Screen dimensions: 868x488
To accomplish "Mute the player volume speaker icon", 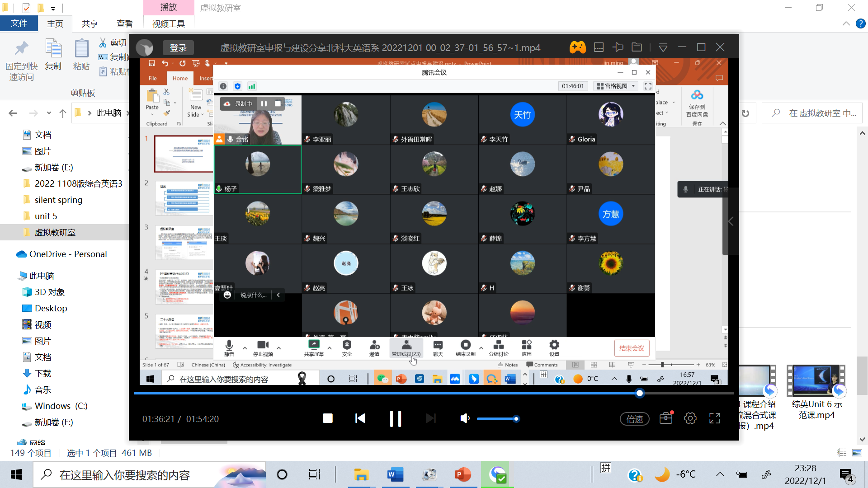I will (464, 419).
